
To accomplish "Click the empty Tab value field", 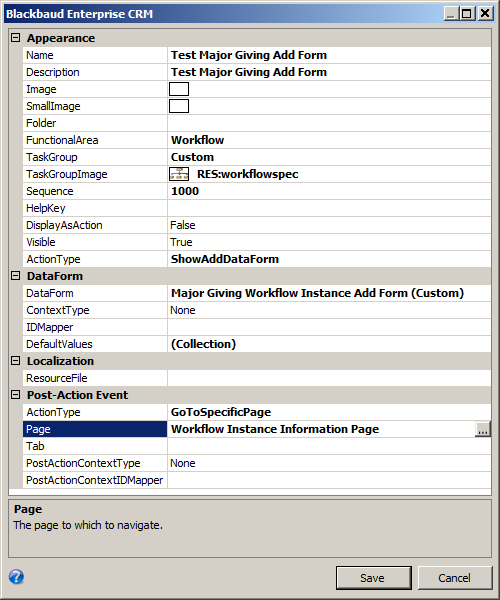I will tap(329, 446).
